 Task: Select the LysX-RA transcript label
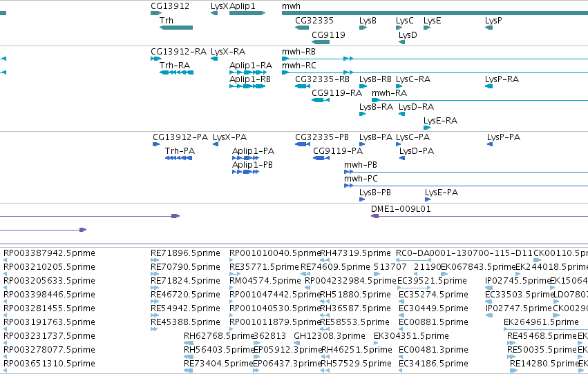(x=228, y=51)
